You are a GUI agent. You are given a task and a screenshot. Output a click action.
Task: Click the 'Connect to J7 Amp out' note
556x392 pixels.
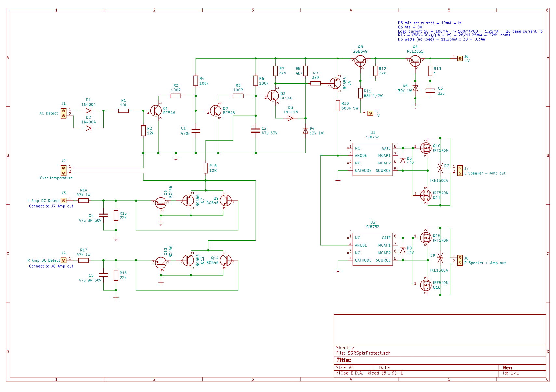[51, 206]
